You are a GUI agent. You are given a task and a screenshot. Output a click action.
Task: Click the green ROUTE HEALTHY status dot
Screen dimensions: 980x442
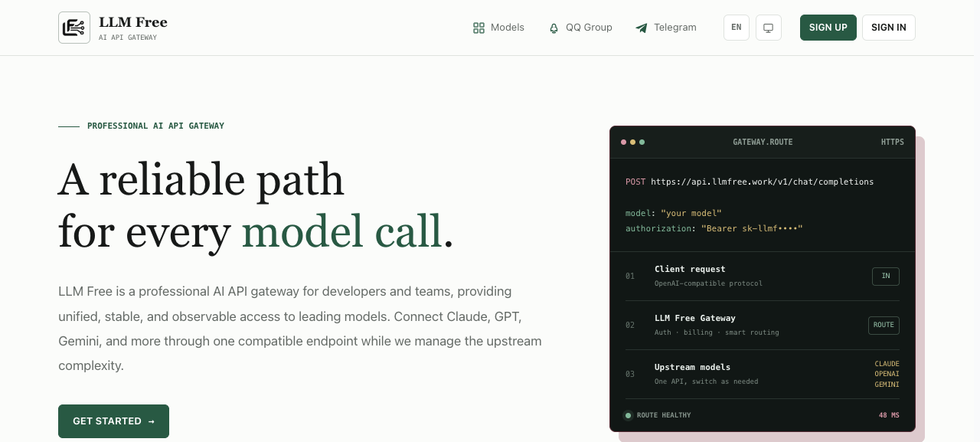(628, 415)
